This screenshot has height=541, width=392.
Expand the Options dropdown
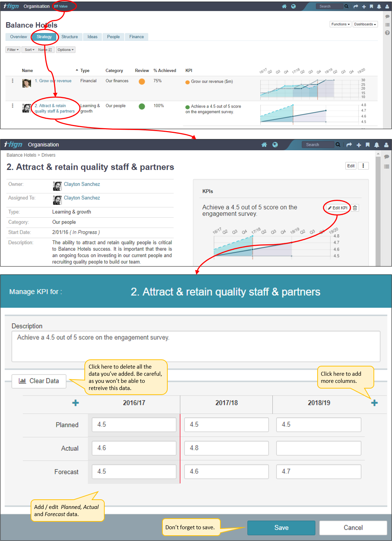coord(66,50)
